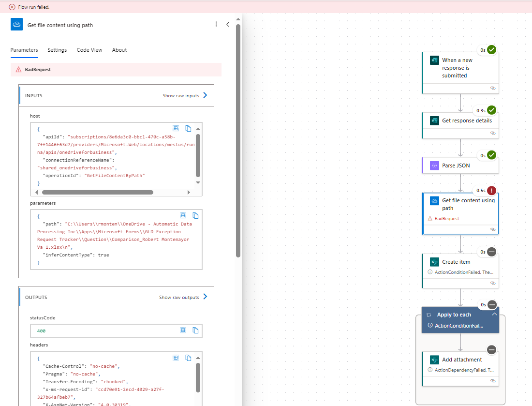The height and width of the screenshot is (406, 532).
Task: Select the Microsoft Forms trigger icon
Action: pyautogui.click(x=434, y=60)
